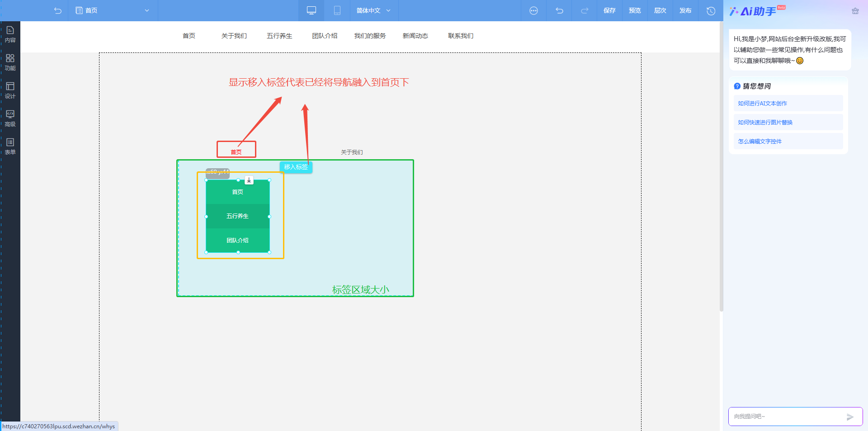Focus the 向我提问吧 input field
This screenshot has width=868, height=431.
(787, 417)
